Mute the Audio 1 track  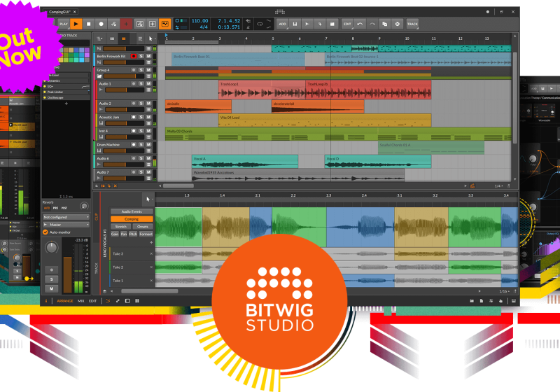click(x=148, y=83)
